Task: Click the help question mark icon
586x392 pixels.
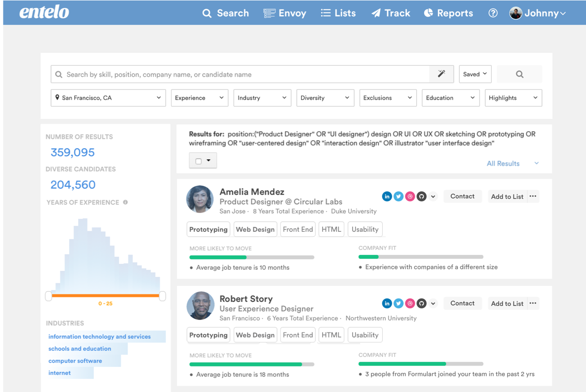Action: [493, 13]
